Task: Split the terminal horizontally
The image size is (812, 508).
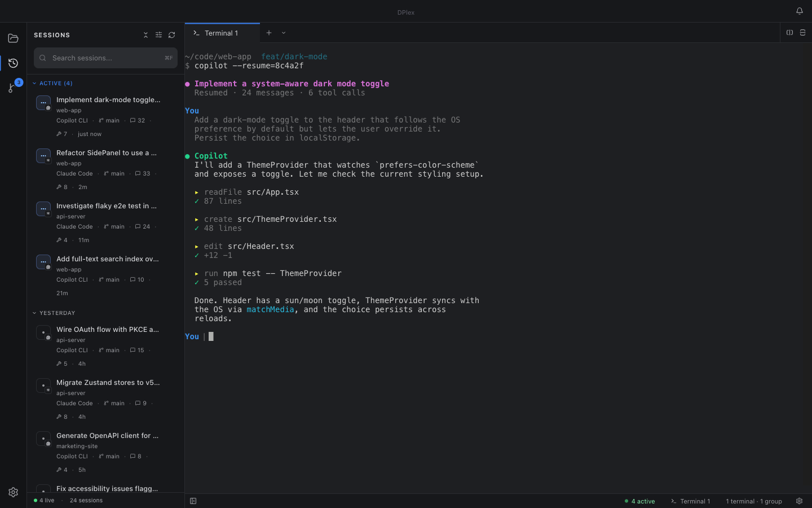Action: coord(802,33)
